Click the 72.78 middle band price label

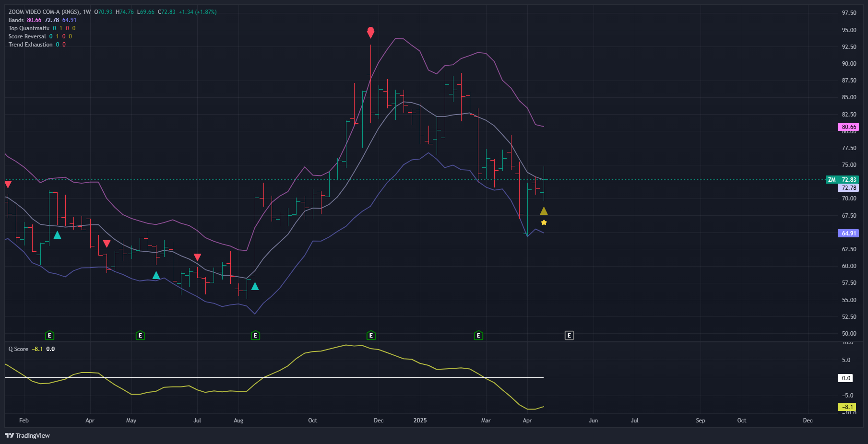848,188
